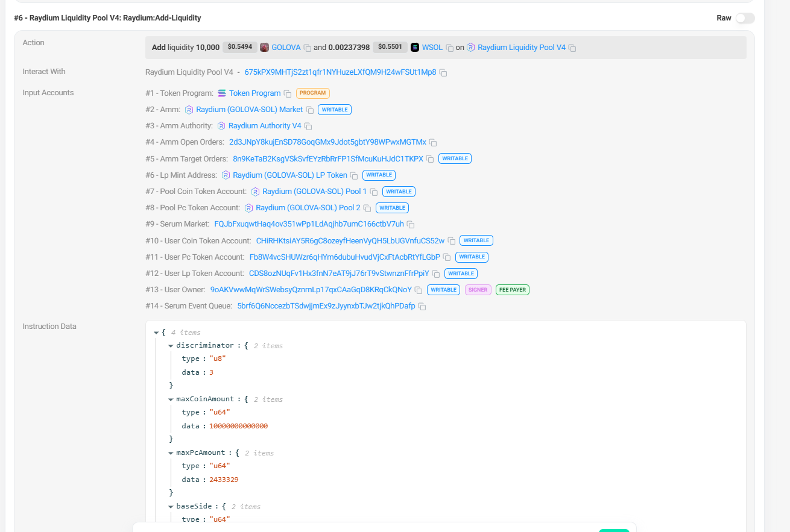790x532 pixels.
Task: Collapse the discriminator node
Action: click(171, 346)
